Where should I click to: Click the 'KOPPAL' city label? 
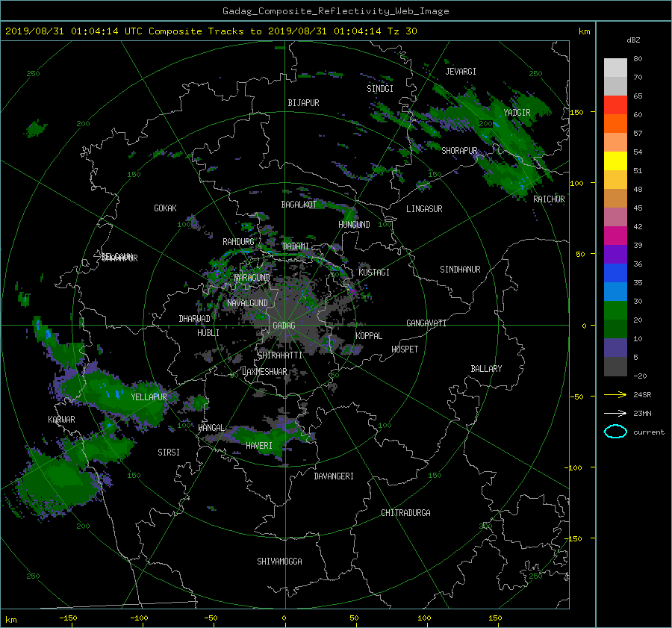(369, 336)
